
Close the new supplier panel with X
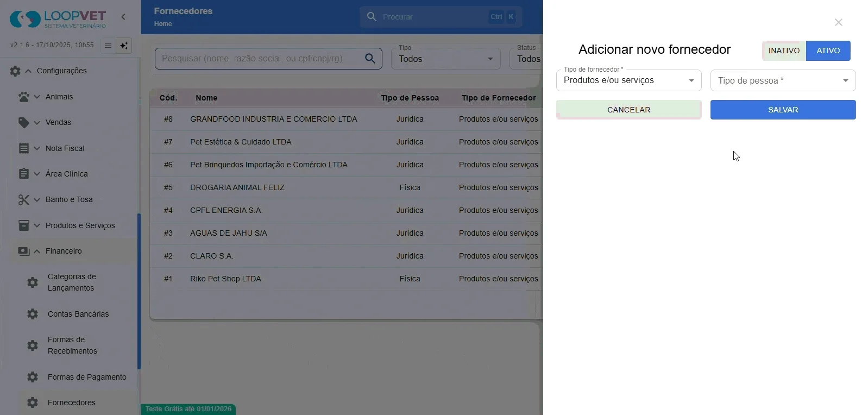839,22
